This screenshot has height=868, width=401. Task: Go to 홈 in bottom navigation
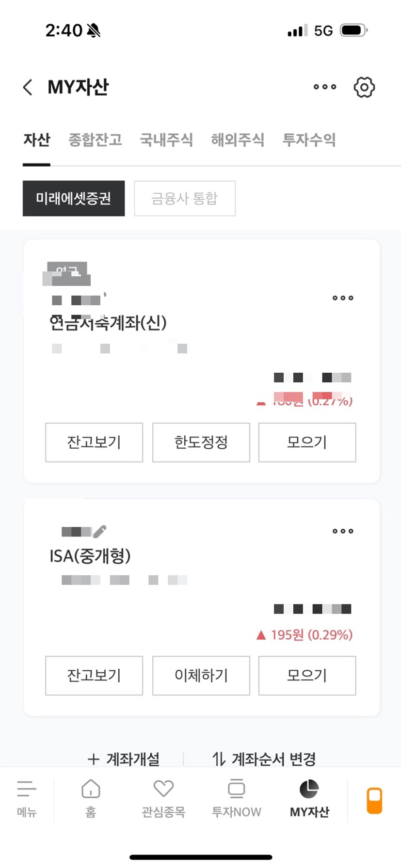[x=91, y=798]
